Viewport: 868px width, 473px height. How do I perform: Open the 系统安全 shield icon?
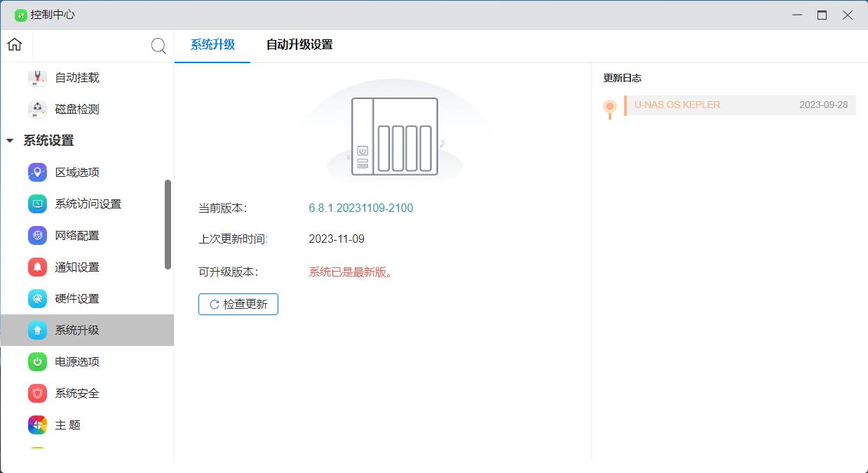point(37,394)
